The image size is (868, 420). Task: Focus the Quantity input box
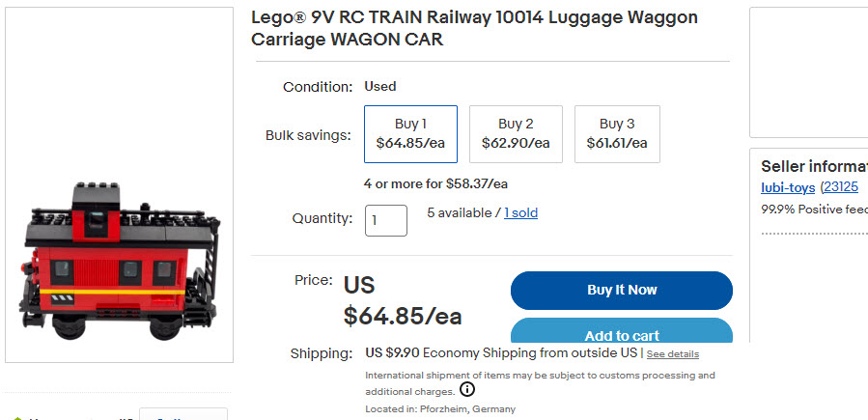386,220
